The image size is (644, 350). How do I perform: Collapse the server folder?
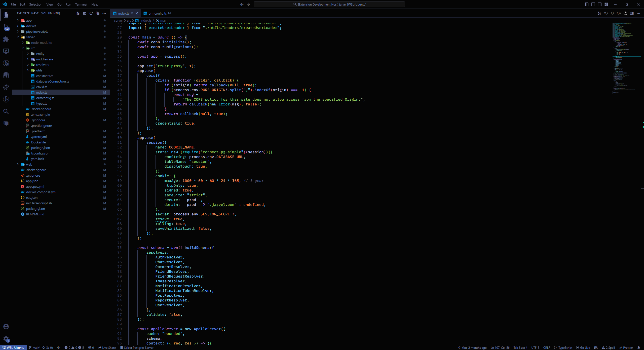tap(30, 37)
